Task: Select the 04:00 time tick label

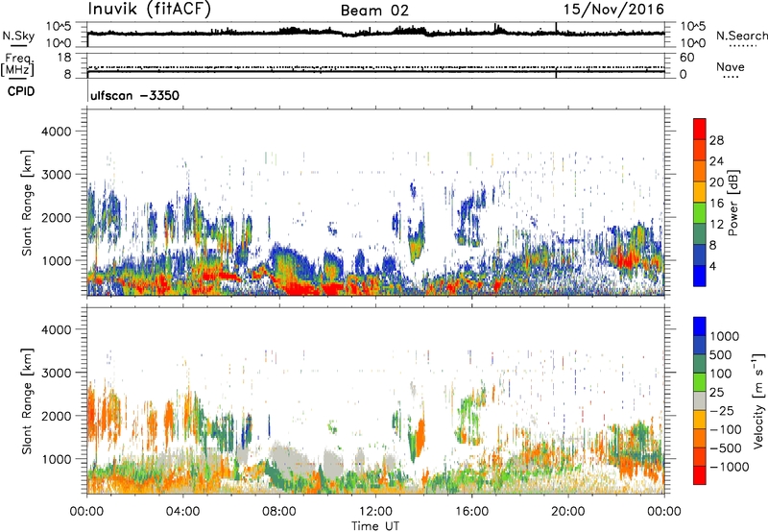Action: coord(182,512)
